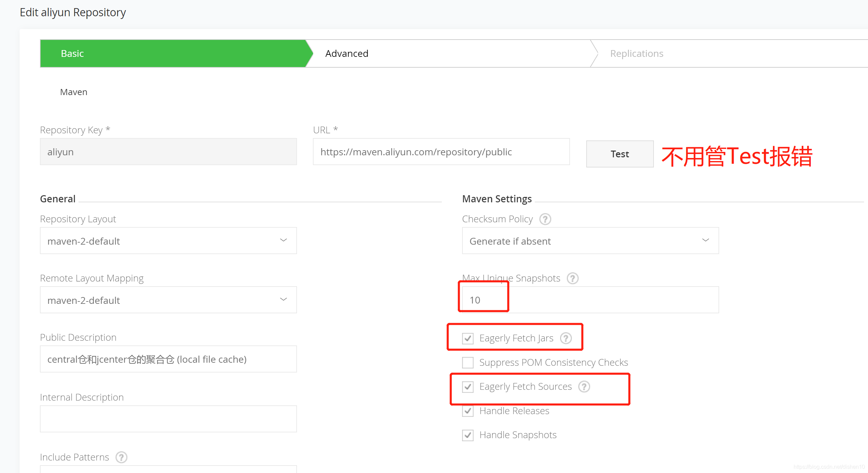This screenshot has width=868, height=473.
Task: Disable Handle Snapshots checkbox
Action: [468, 435]
